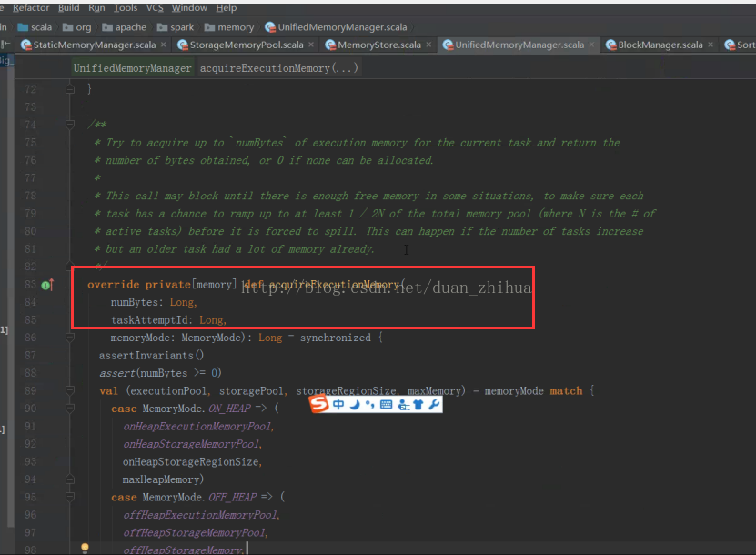Close the UnifiedMemoryManager.scala tab
Viewport: 756px width, 555px height.
591,45
